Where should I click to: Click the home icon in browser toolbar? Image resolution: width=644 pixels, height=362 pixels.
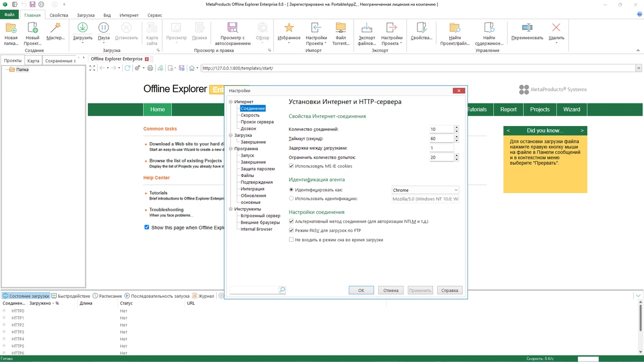192,68
